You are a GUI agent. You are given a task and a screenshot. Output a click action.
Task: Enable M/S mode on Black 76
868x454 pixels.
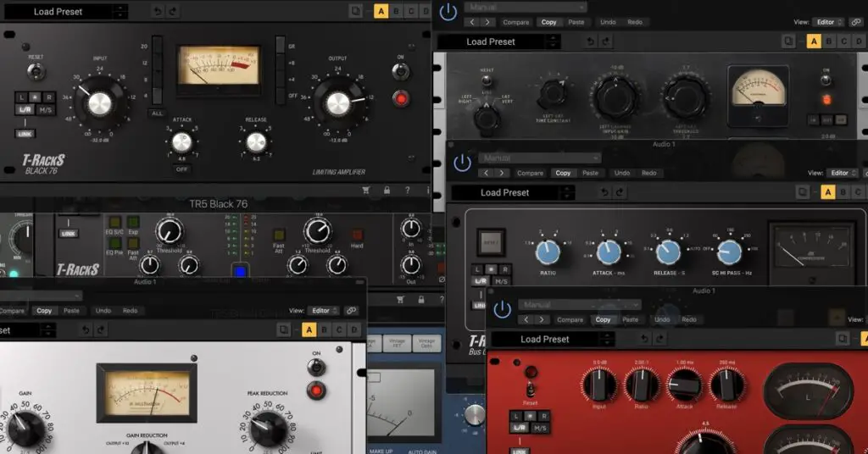pos(46,110)
